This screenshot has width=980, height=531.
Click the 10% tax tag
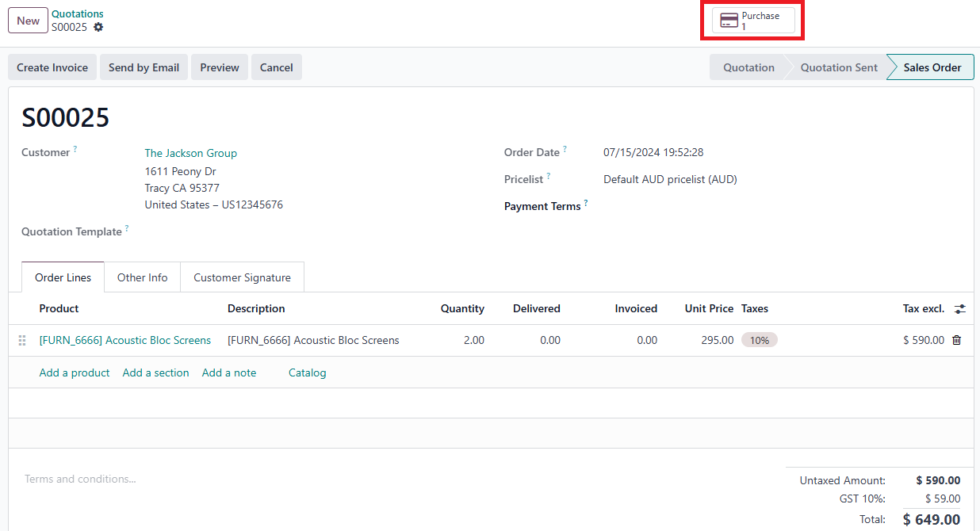[x=759, y=340]
